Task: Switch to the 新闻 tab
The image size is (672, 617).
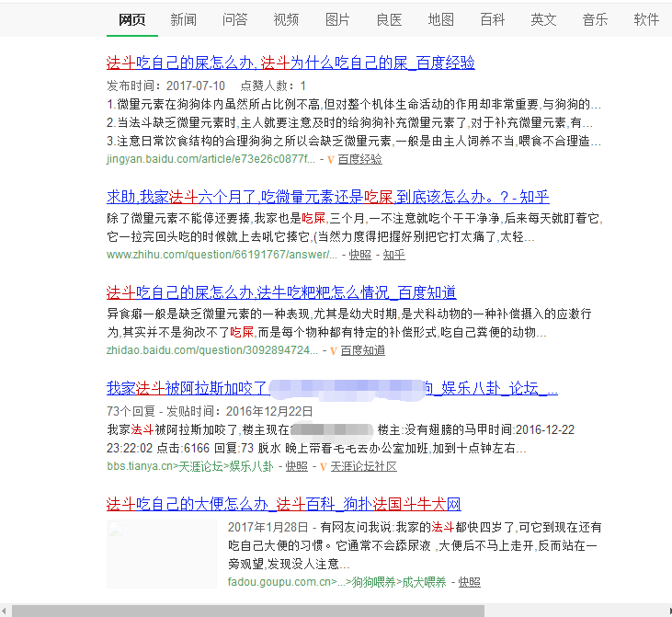Action: 184,19
